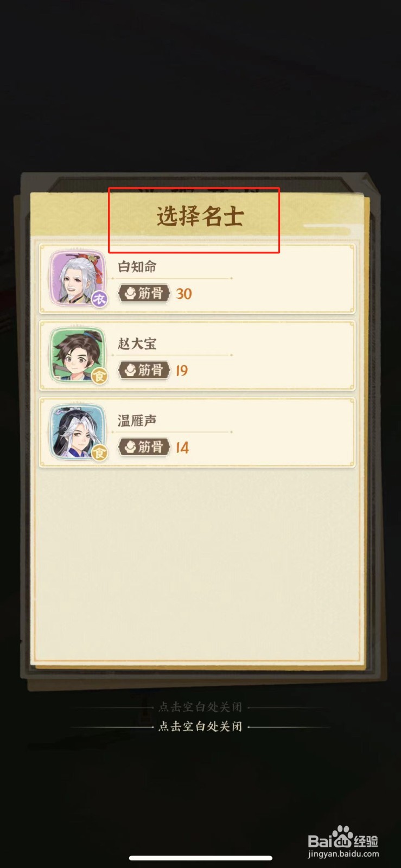This screenshot has width=401, height=868.
Task: Select 温雁声 portrait avatar
Action: (77, 432)
